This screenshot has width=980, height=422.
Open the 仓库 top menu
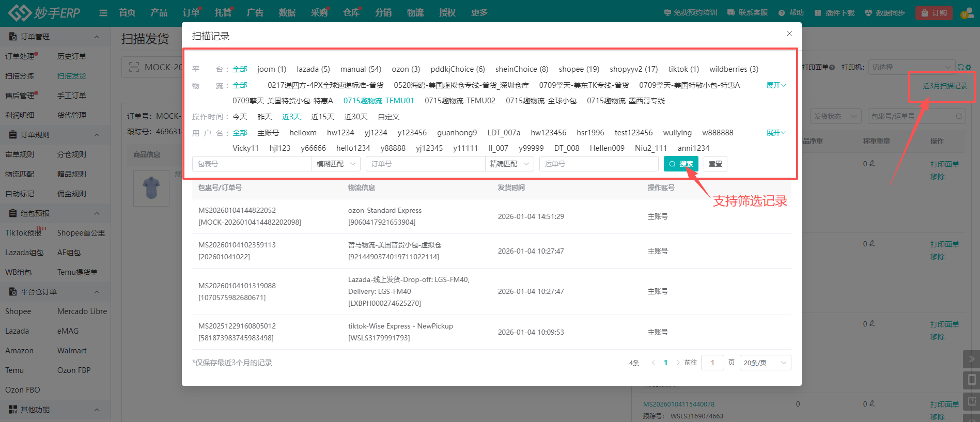tap(351, 13)
